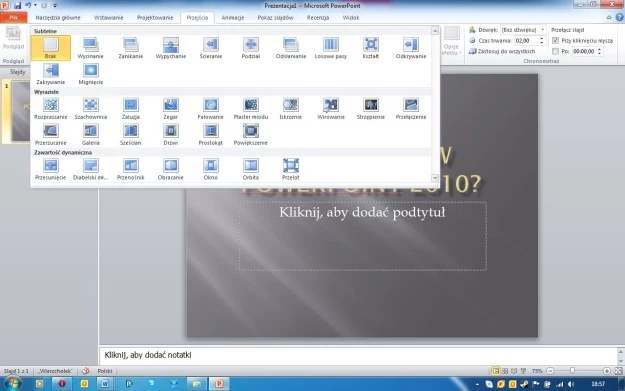Enable the Po: timed advance checkbox
The image size is (625, 391).
click(x=555, y=51)
